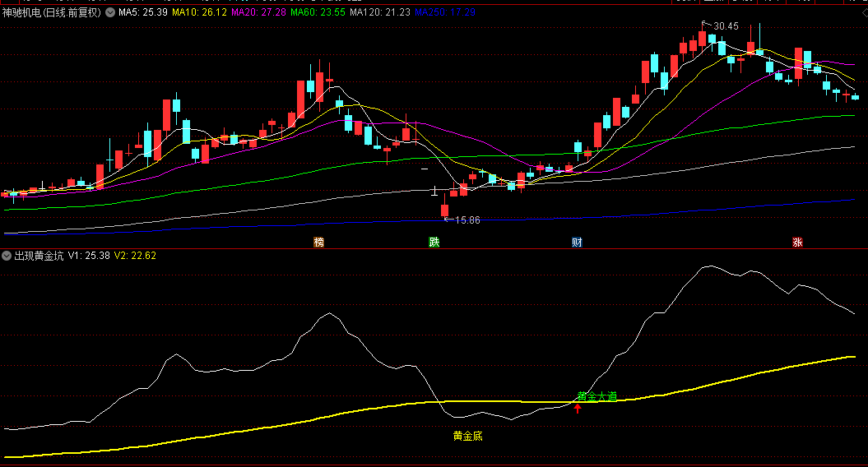Click the MA120: 21.23 label
Image resolution: width=868 pixels, height=467 pixels.
click(x=380, y=12)
